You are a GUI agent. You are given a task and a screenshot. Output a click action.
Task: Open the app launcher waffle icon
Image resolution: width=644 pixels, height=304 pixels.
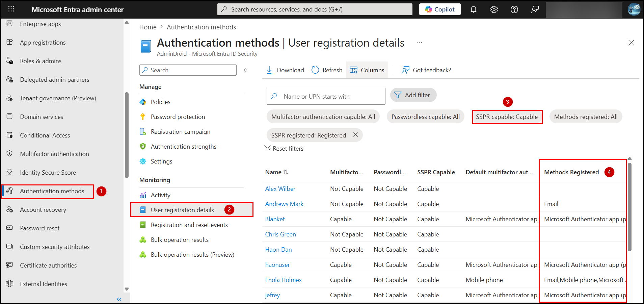tap(11, 9)
